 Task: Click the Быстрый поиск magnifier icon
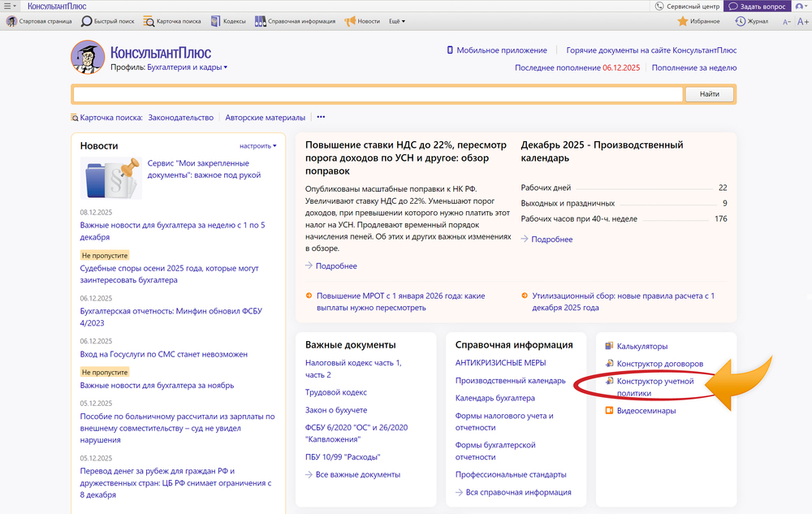click(87, 21)
